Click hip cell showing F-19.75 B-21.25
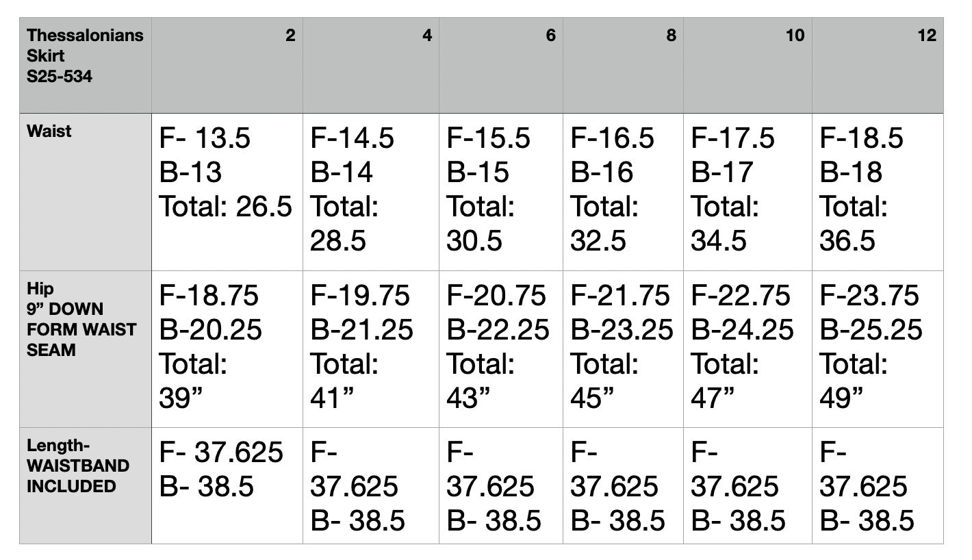Screen dimensions: 972x560 click(371, 349)
